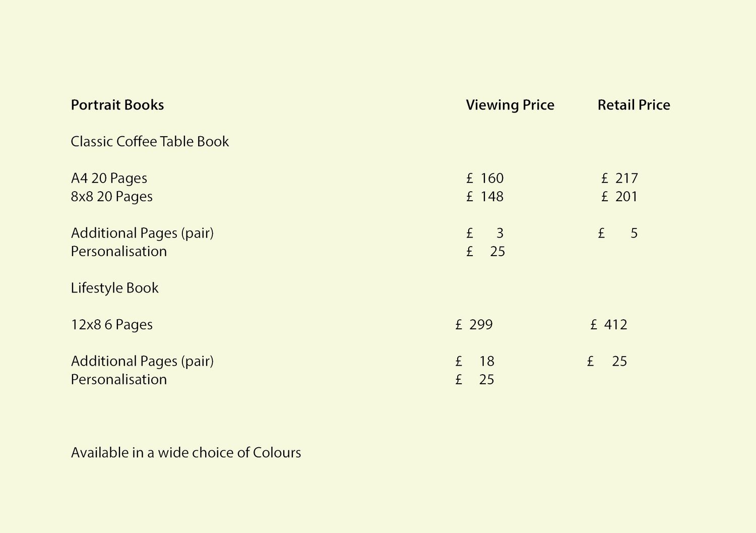Select the A4 20 Pages row label
Screen dimensions: 756x533
click(109, 179)
